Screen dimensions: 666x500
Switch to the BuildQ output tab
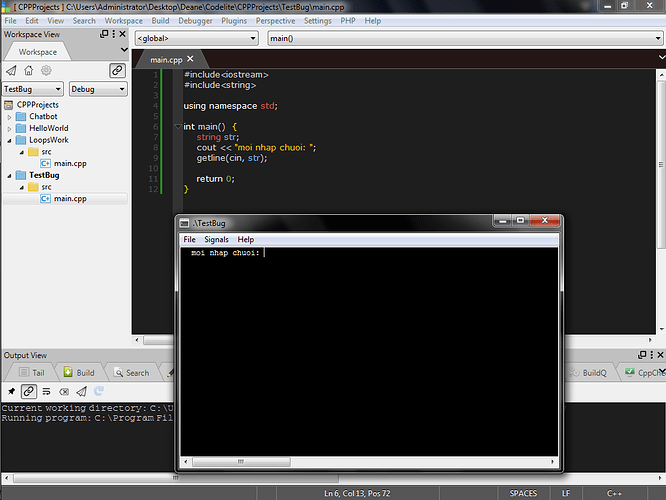(x=588, y=373)
